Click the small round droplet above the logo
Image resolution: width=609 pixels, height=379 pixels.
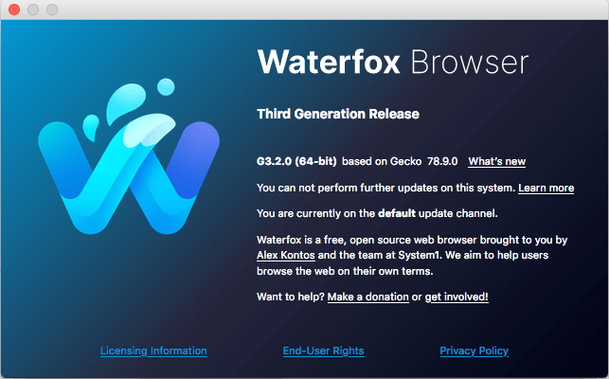pyautogui.click(x=166, y=87)
